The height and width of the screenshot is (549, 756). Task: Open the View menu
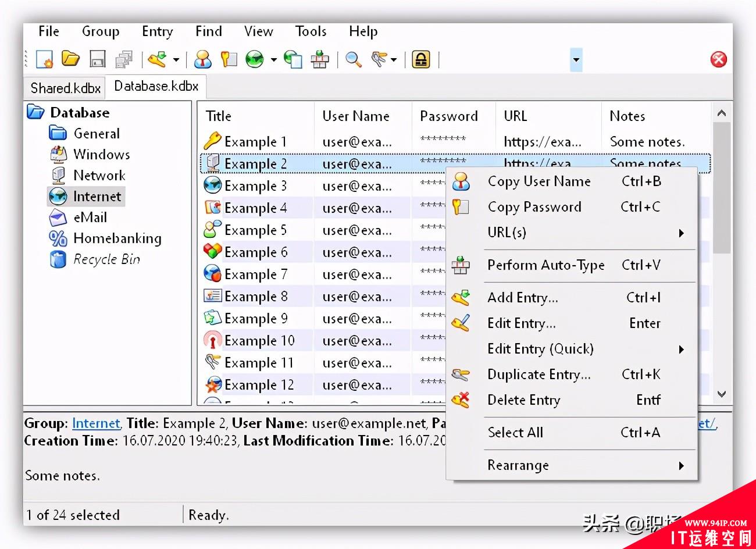(x=259, y=31)
